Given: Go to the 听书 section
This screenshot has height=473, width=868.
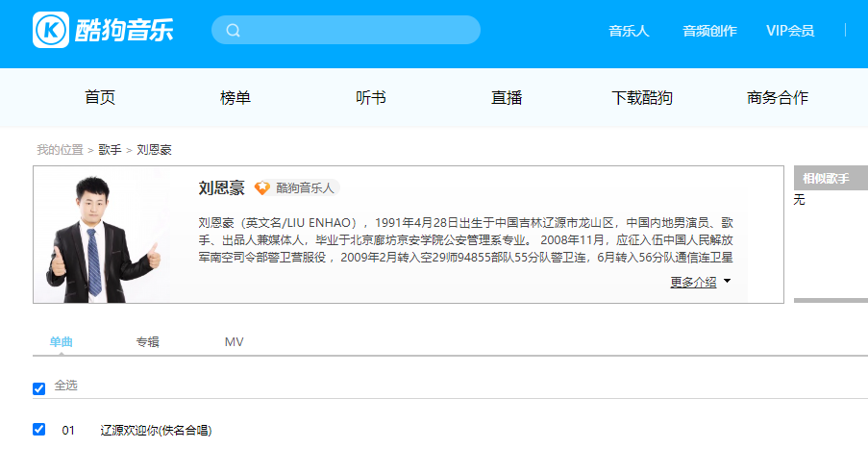Looking at the screenshot, I should click(x=371, y=97).
